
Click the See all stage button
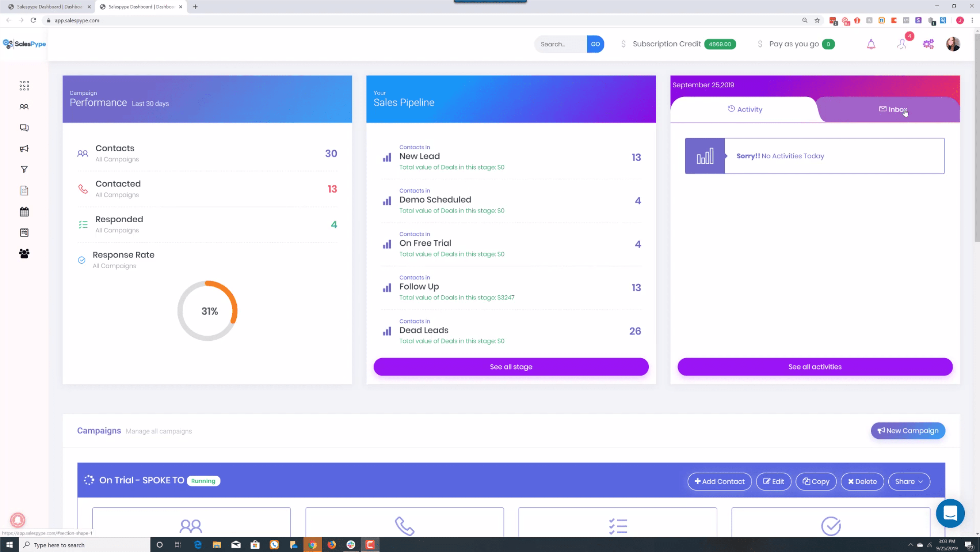pos(511,367)
